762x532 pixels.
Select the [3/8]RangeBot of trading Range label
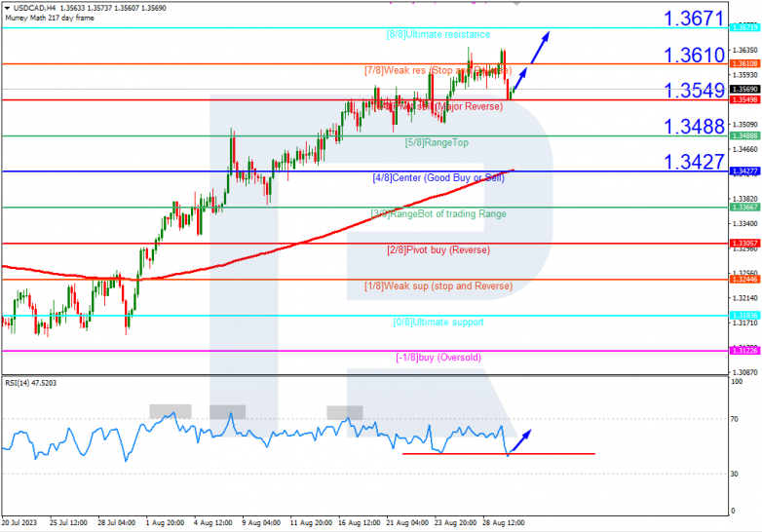(438, 213)
